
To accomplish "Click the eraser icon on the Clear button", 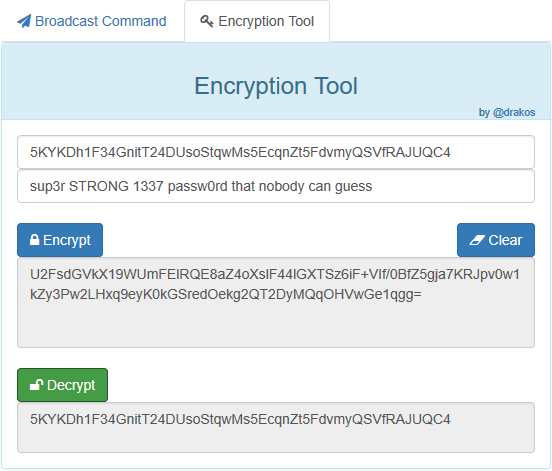I will (477, 240).
